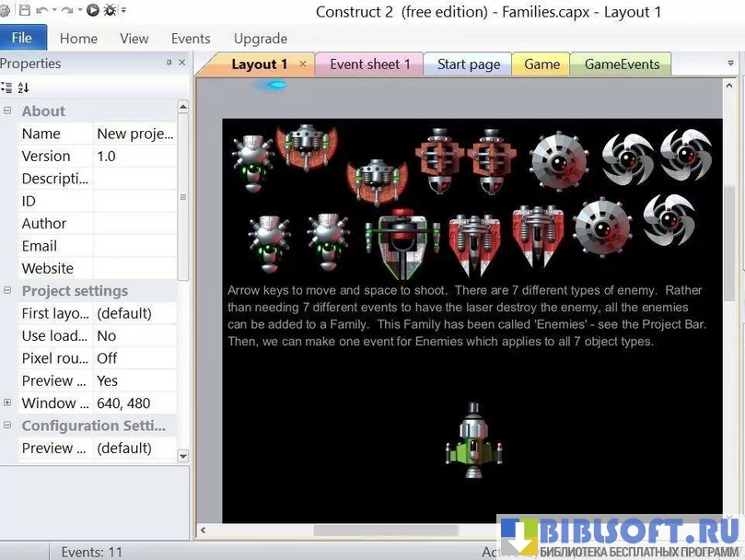Open the tab list dropdown arrow
The image size is (745, 560).
coord(729,64)
